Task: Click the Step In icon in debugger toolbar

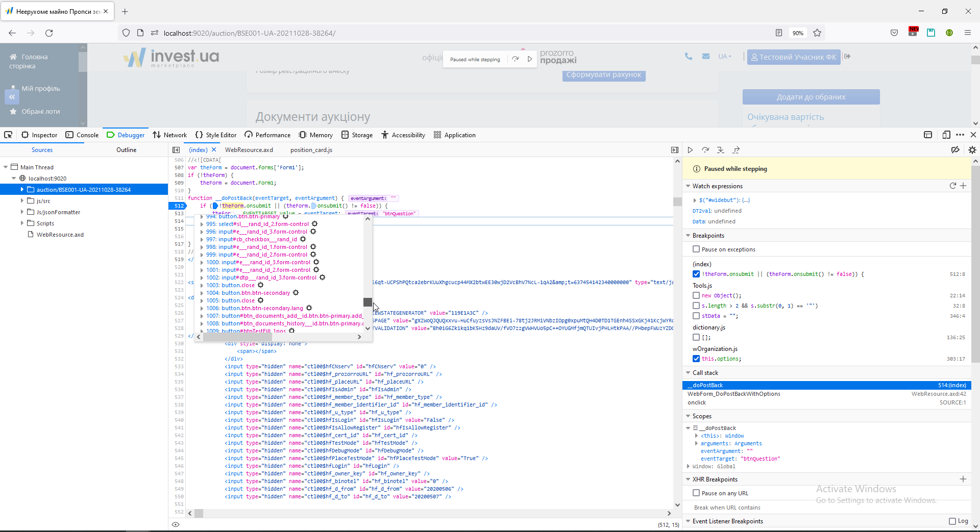Action: coord(720,150)
